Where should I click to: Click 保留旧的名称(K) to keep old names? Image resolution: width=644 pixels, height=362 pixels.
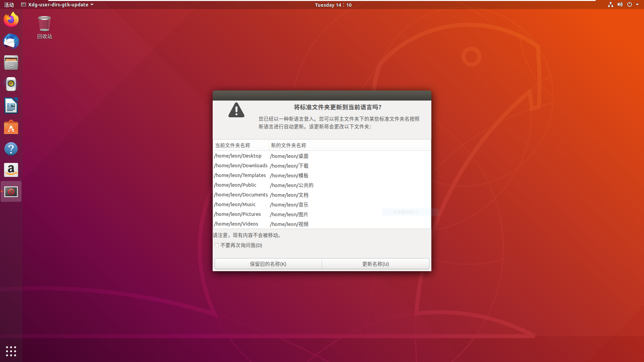[x=268, y=264]
